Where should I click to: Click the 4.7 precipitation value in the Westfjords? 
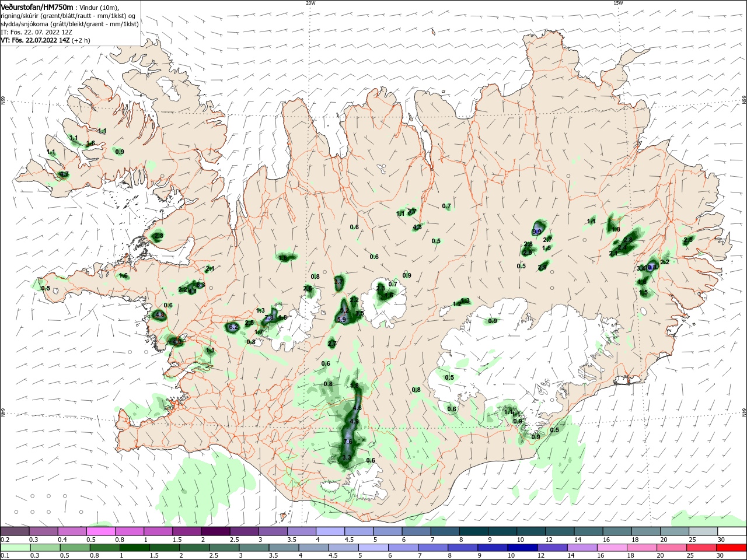coord(64,174)
